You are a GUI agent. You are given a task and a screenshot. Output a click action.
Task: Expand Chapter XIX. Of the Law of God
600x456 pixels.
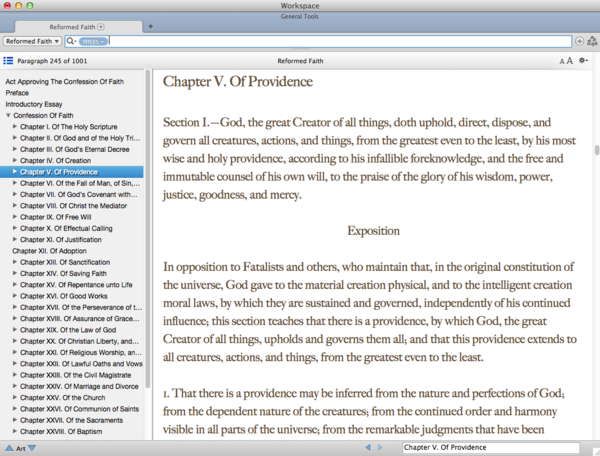tap(15, 329)
